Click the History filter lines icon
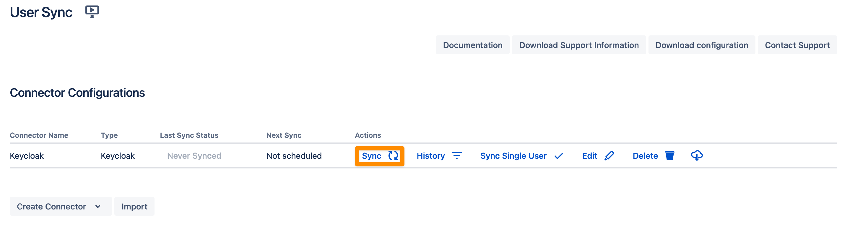868x236 pixels. [456, 155]
